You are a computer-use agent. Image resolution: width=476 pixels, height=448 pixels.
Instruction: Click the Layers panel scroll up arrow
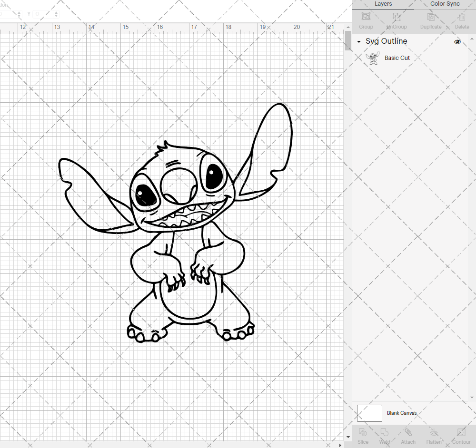[471, 39]
